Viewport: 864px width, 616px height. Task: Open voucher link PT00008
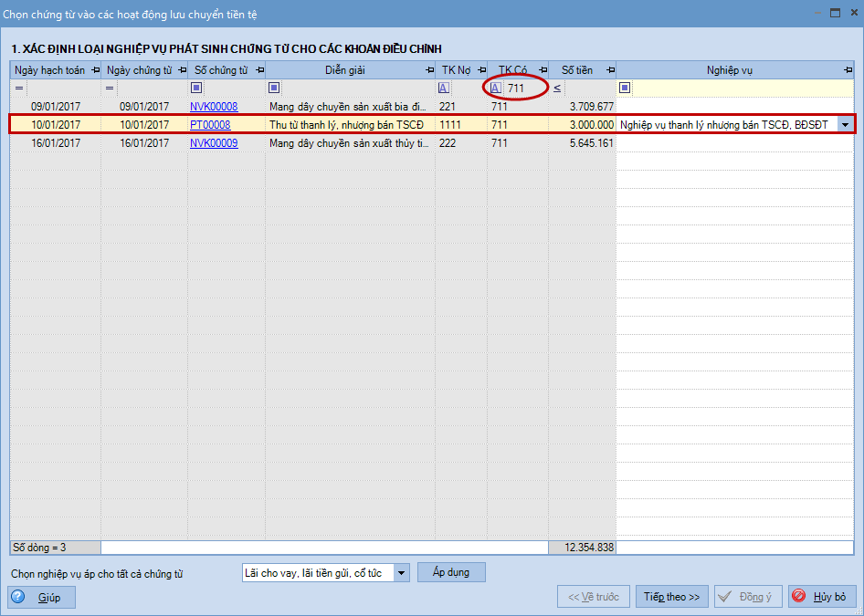tap(210, 125)
